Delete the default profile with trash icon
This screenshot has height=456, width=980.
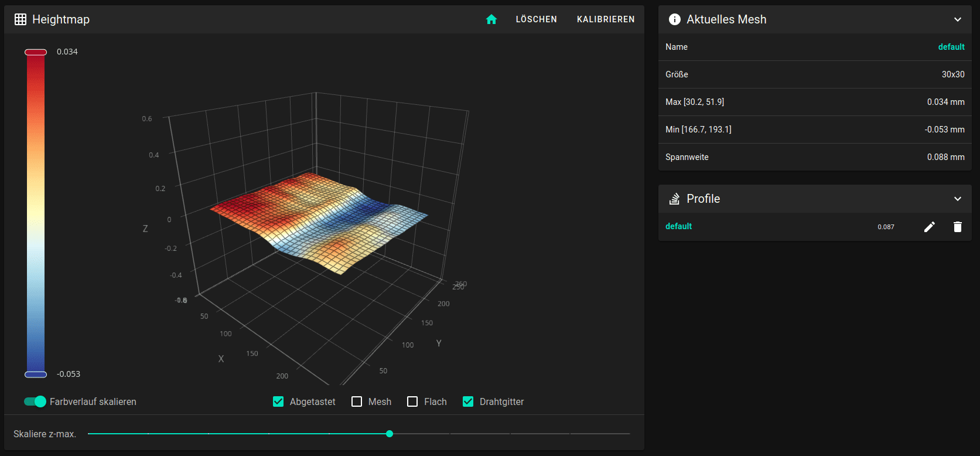click(x=958, y=227)
